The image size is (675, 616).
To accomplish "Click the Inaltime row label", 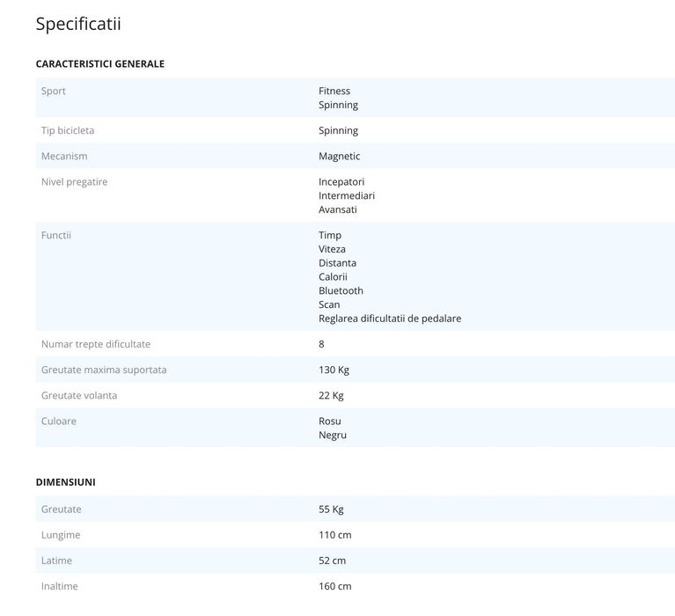I will pos(59,586).
